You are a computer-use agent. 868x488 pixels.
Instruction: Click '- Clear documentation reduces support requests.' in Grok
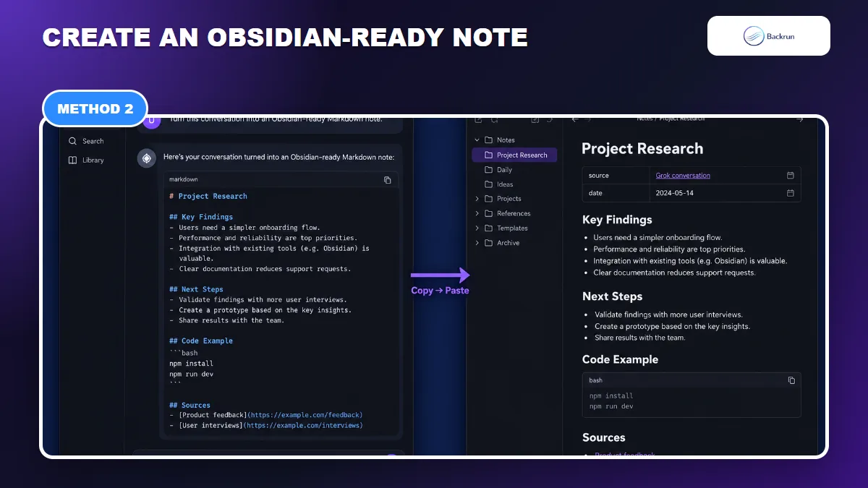(x=260, y=269)
